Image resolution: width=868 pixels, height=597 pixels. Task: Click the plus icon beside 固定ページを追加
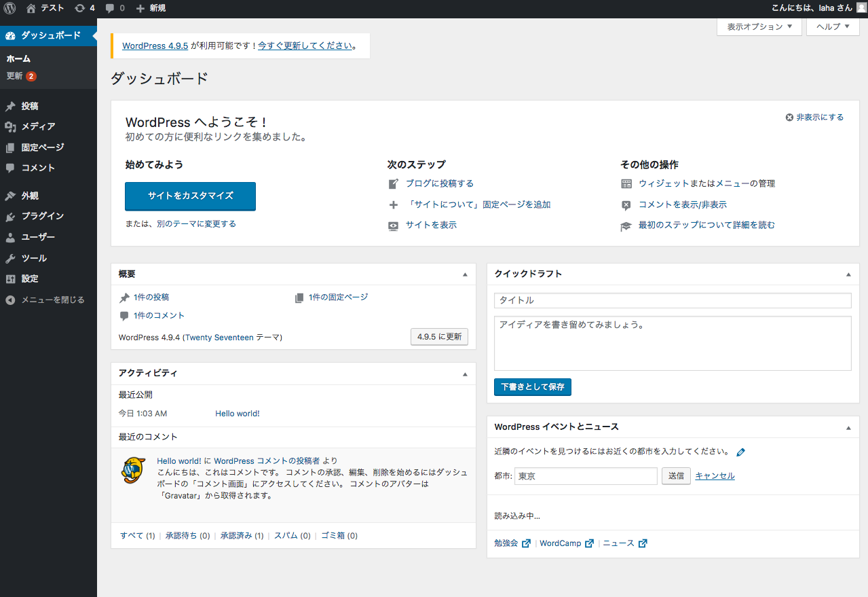point(394,205)
